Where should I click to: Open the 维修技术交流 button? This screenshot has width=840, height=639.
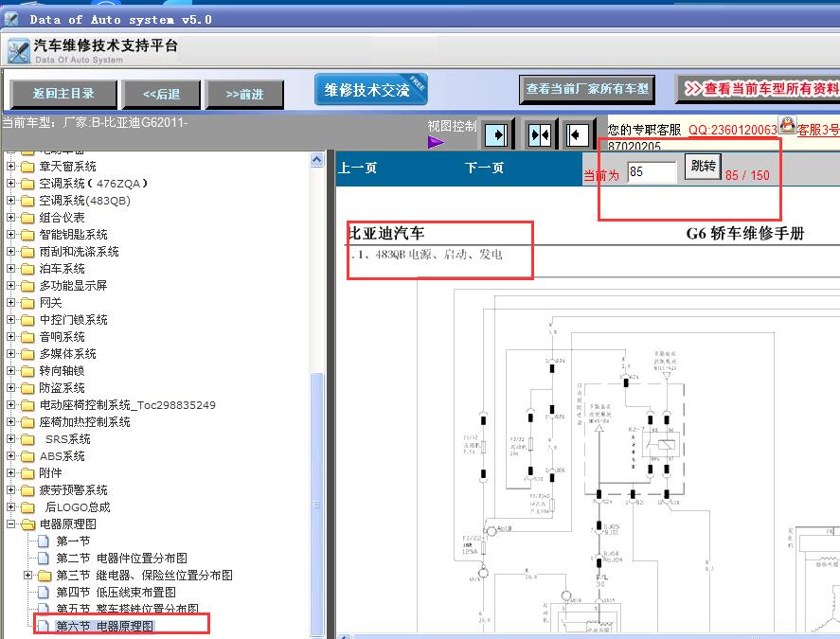tap(370, 89)
